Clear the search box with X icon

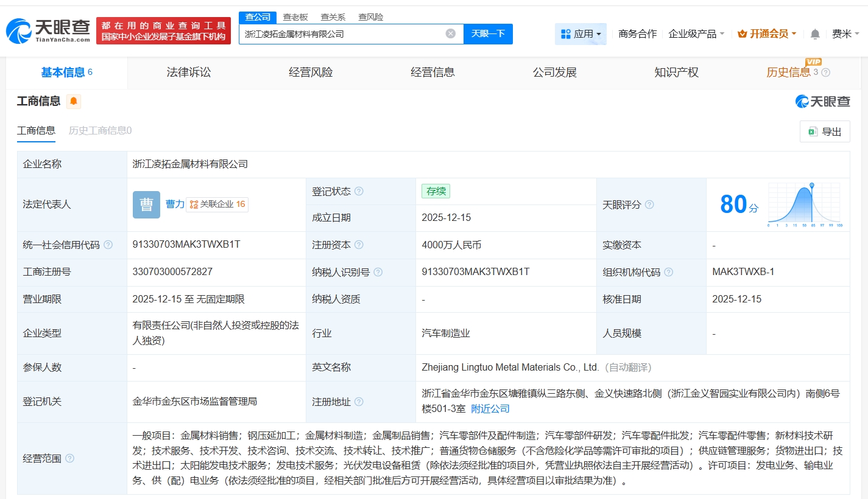tap(450, 34)
